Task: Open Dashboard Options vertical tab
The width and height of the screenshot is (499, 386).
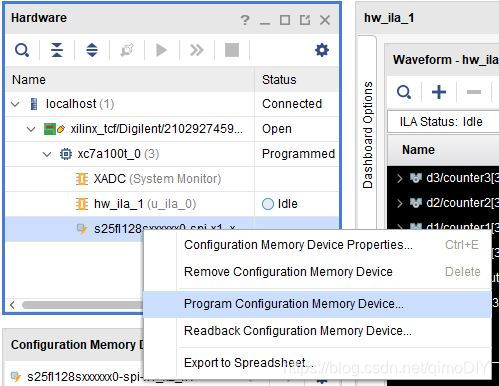Action: [x=367, y=135]
